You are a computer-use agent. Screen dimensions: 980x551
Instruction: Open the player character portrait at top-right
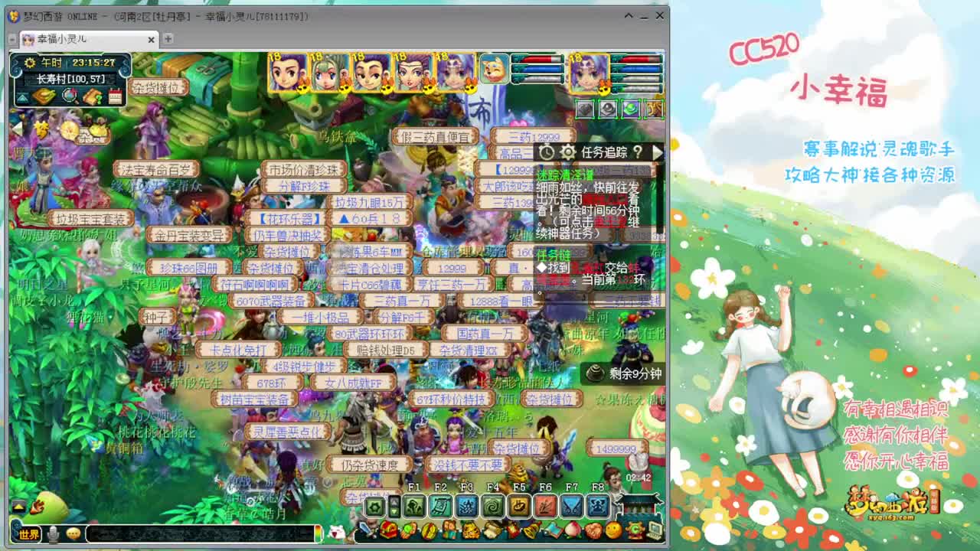pos(590,73)
